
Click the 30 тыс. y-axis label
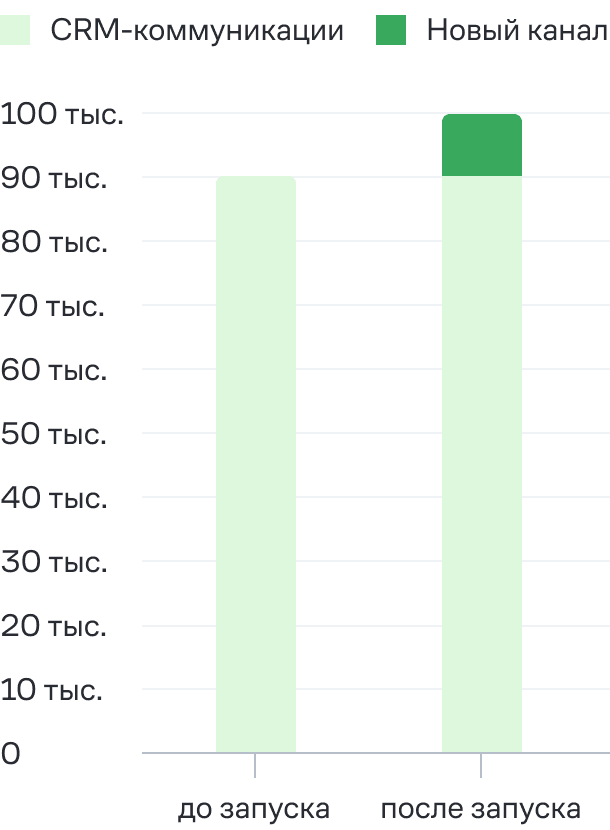point(53,562)
